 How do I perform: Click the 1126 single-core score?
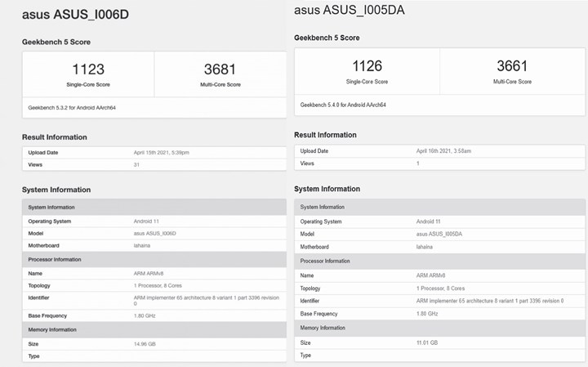tap(367, 66)
